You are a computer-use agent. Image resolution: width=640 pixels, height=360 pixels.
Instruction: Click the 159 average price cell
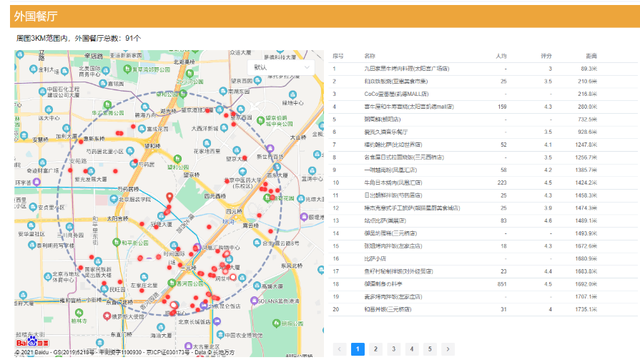502,107
